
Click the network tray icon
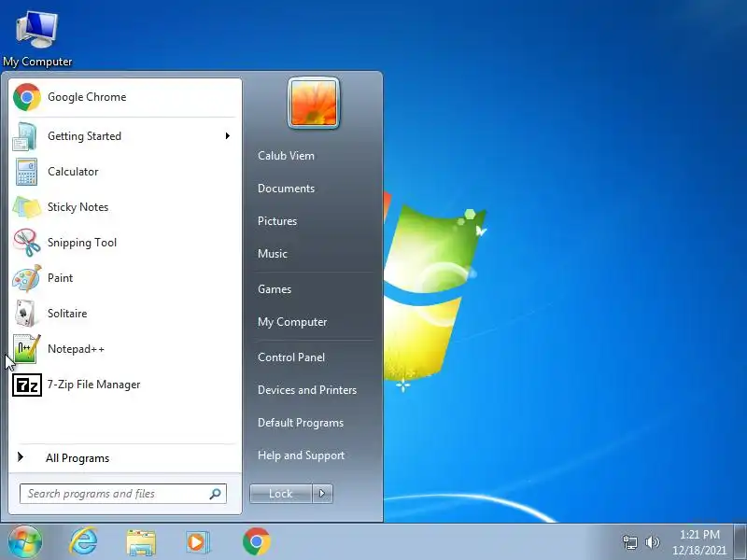point(629,542)
